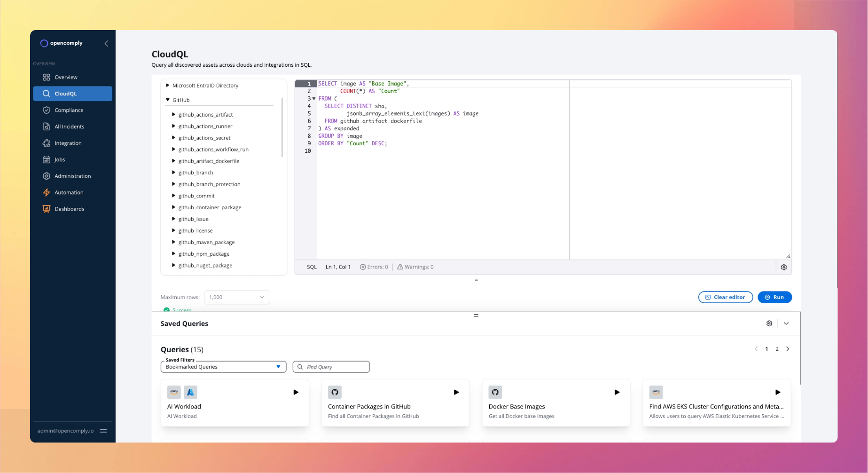Open editor settings gear in status bar
868x473 pixels.
pyautogui.click(x=784, y=267)
